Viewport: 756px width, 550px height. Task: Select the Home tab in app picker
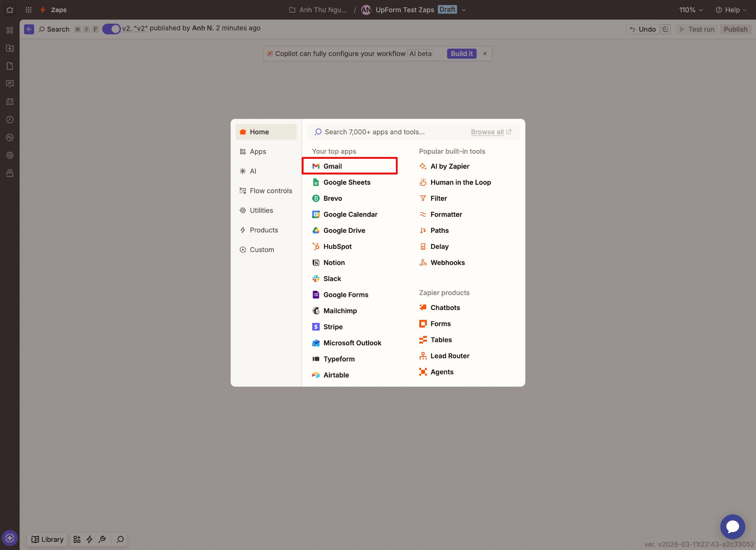tap(266, 132)
